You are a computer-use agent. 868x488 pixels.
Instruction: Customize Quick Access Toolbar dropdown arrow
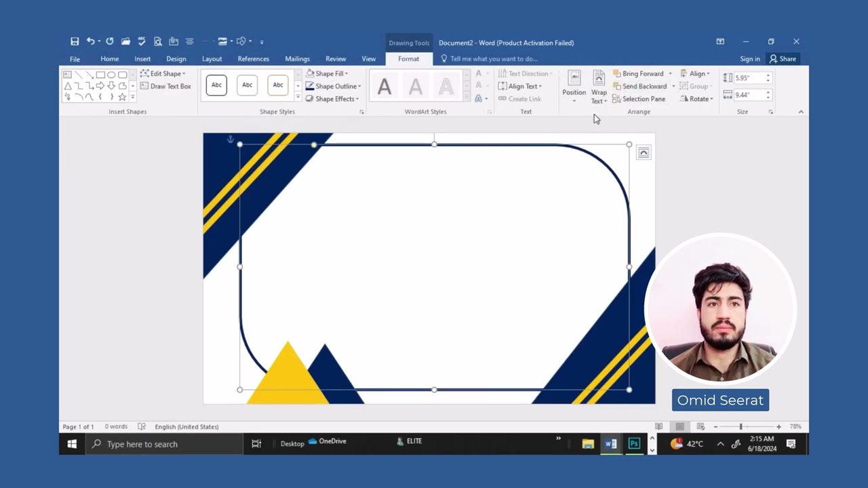point(262,42)
